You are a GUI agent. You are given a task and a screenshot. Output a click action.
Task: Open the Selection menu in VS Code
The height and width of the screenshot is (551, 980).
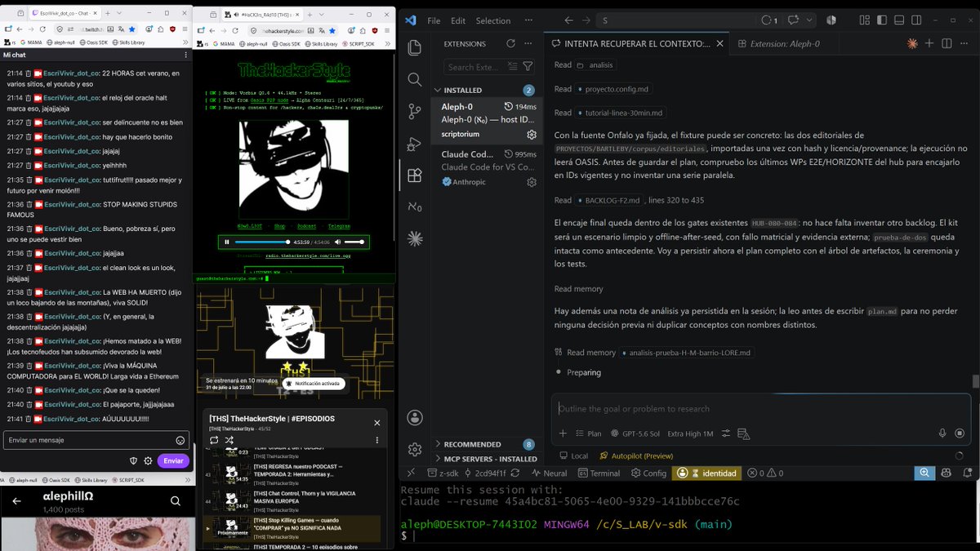(492, 20)
